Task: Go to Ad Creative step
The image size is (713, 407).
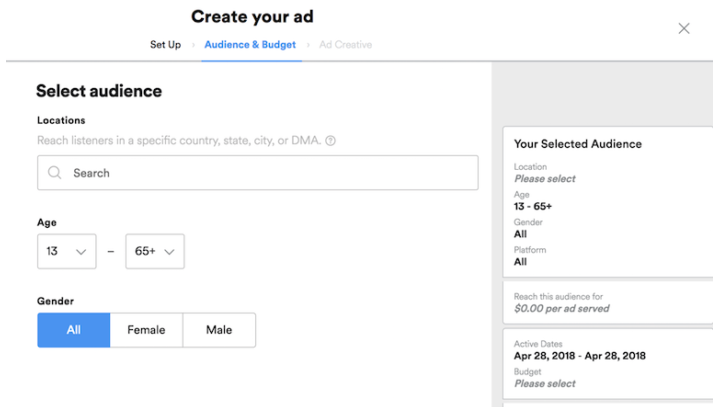Action: coord(346,45)
